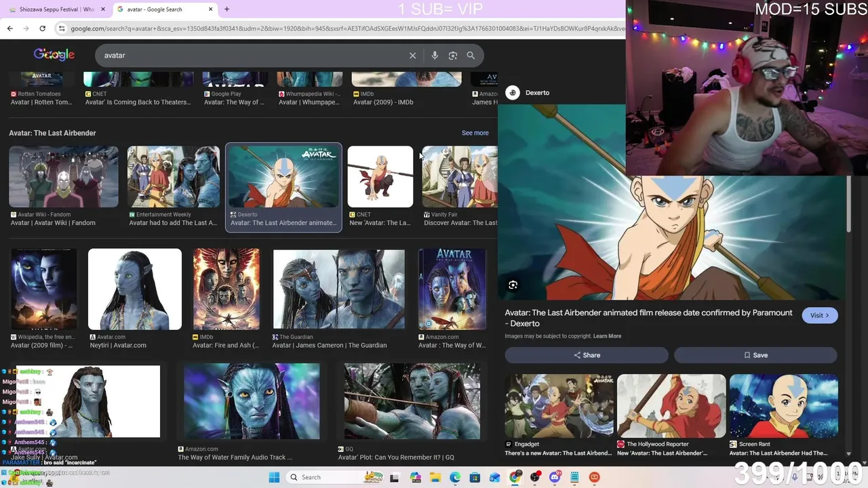Image resolution: width=868 pixels, height=488 pixels.
Task: Open the Notepad taskbar icon
Action: tap(574, 477)
